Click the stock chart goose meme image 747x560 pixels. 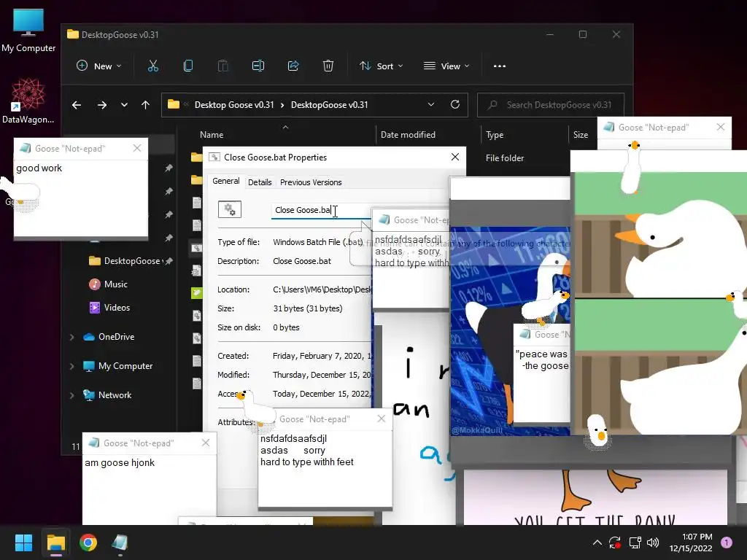pos(510,330)
